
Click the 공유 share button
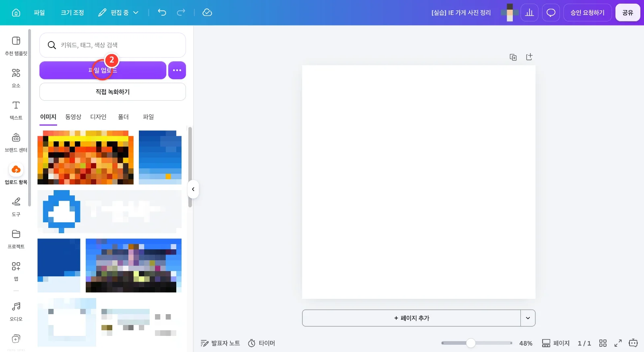[x=628, y=12]
